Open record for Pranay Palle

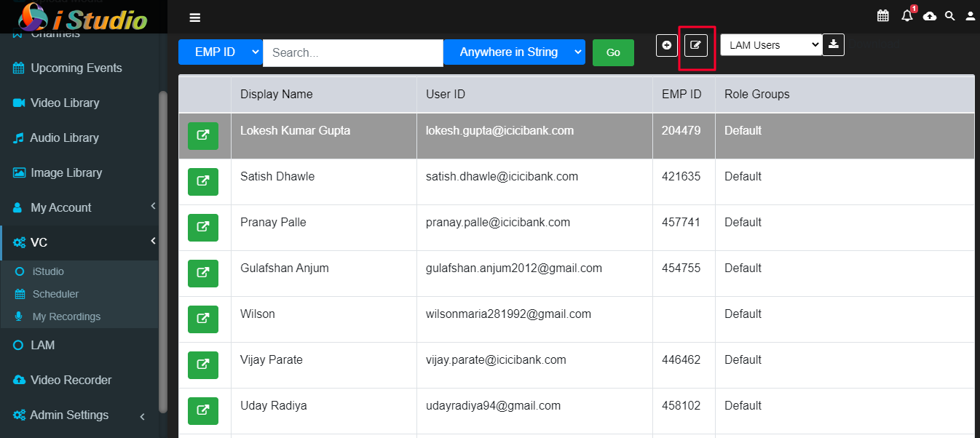pos(203,227)
